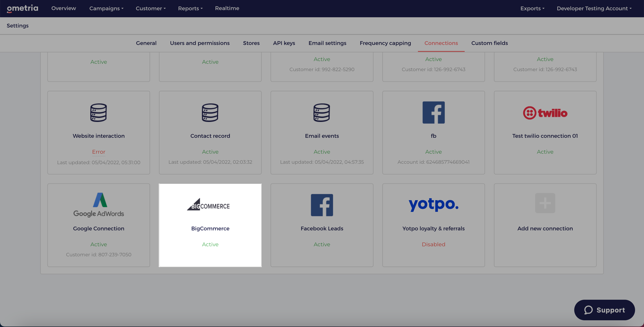The width and height of the screenshot is (644, 327).
Task: Click Active status on Email events card
Action: 322,152
